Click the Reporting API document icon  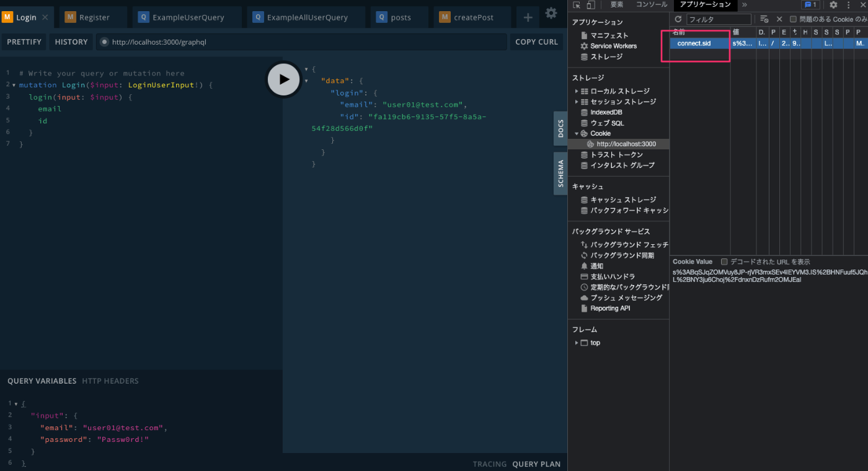584,308
